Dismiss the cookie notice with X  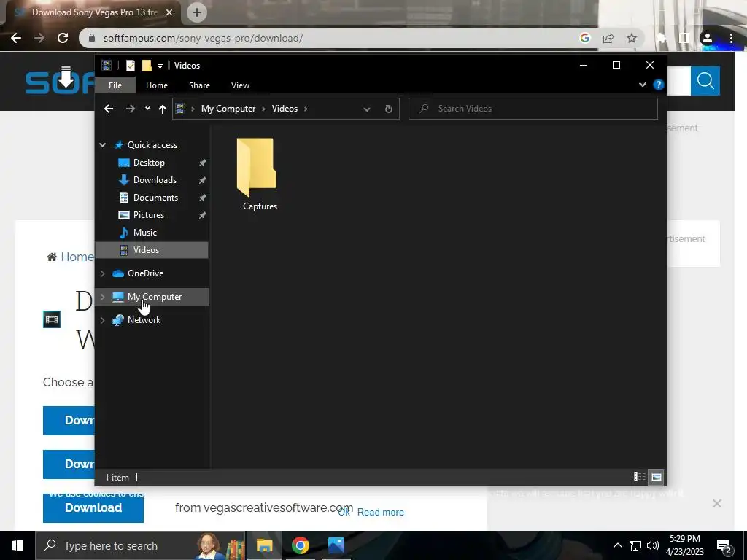(x=716, y=504)
